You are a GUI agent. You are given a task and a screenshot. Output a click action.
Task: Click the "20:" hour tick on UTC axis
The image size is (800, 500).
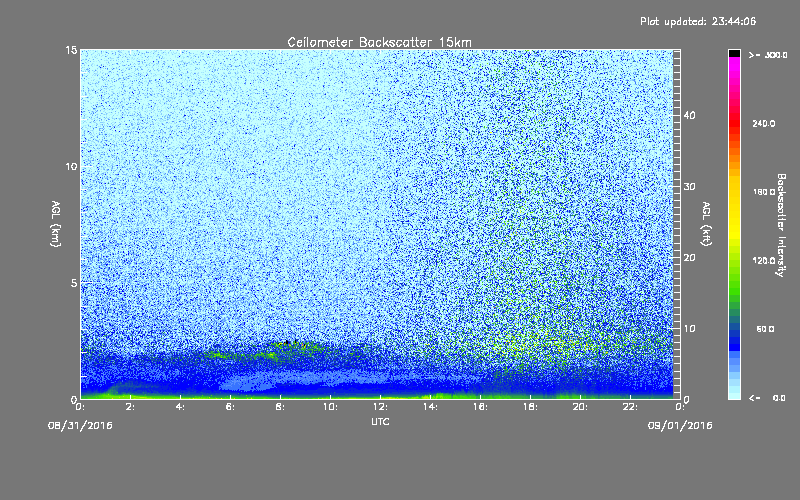pyautogui.click(x=580, y=407)
